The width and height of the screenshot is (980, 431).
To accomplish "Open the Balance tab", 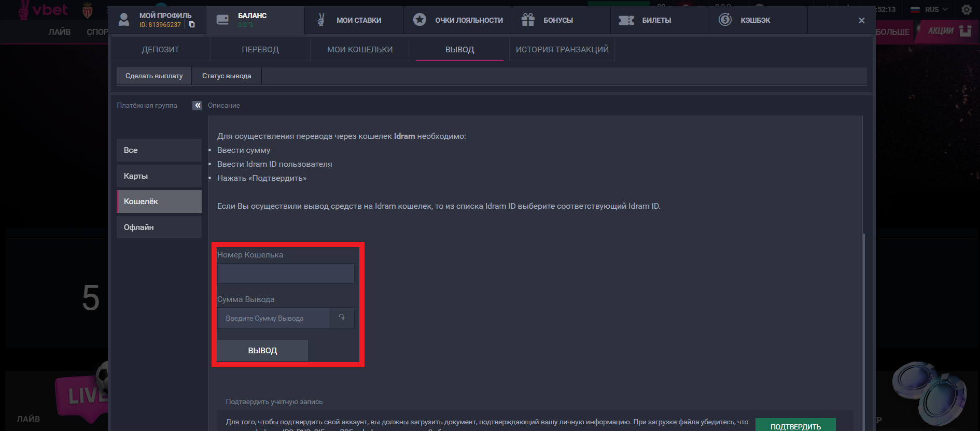I will coord(256,20).
